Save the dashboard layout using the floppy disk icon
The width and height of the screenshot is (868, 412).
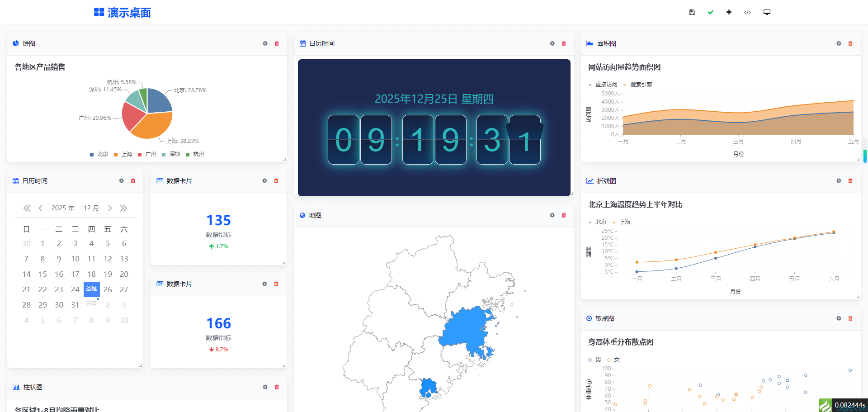(692, 12)
